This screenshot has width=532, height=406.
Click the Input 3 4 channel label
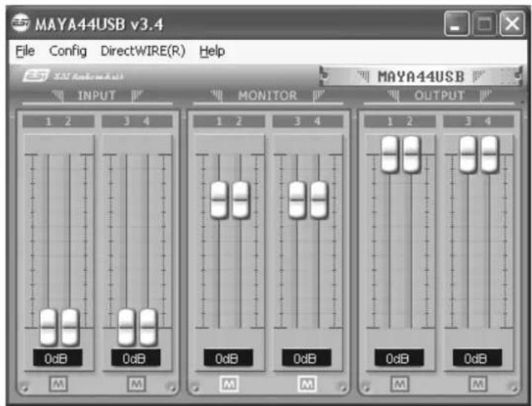(137, 121)
